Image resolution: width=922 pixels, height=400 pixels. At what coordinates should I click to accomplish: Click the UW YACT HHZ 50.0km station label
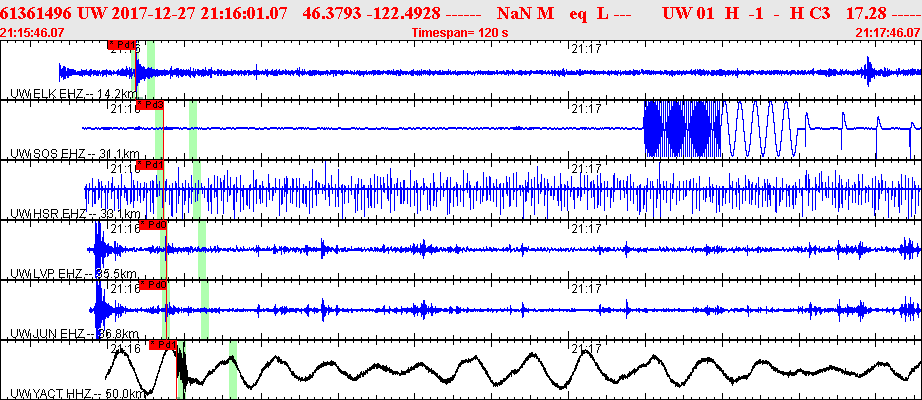tap(77, 394)
